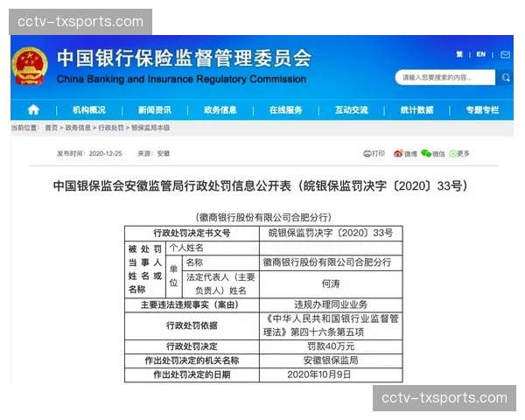525x420 pixels.
Task: Click source text 来源：安徽
Action: [154, 153]
